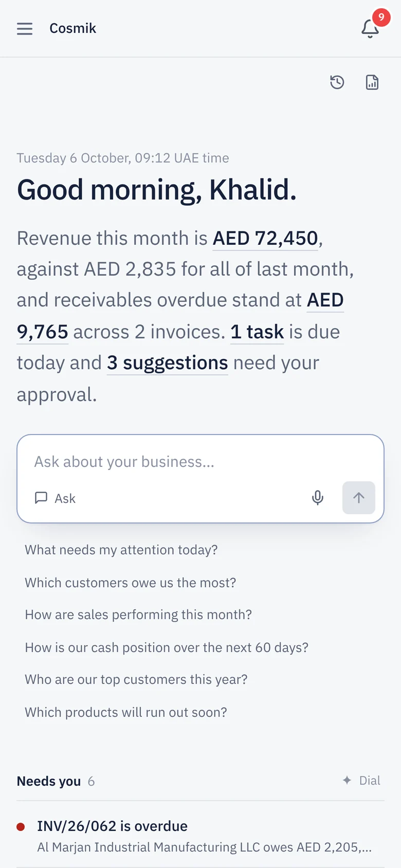Open the hamburger navigation menu

(25, 29)
